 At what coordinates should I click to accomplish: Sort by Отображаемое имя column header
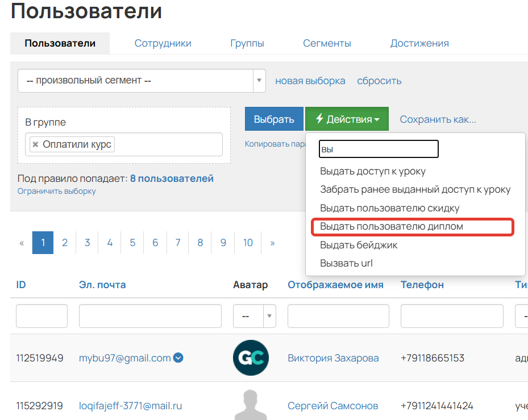click(335, 285)
